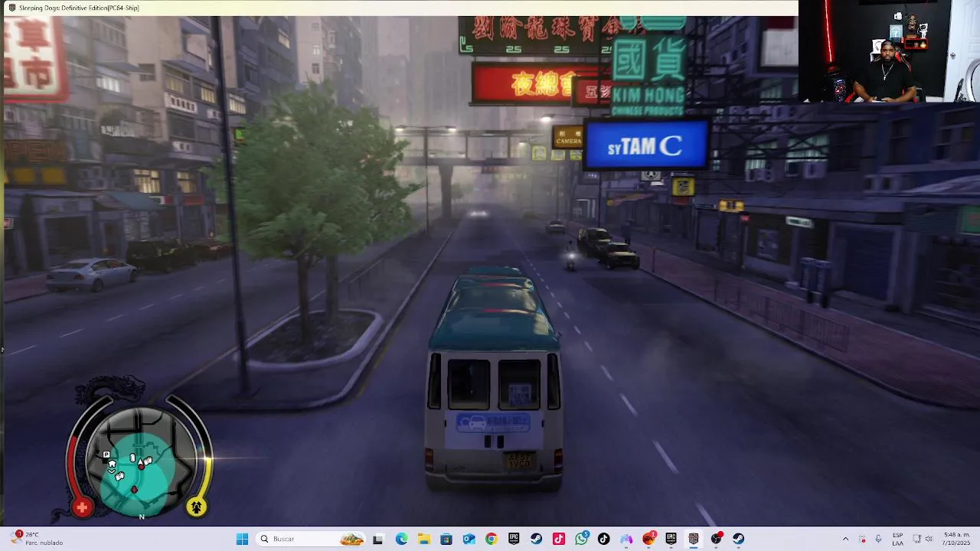Open the last Steam taskbar icon
The width and height of the screenshot is (980, 551).
738,539
